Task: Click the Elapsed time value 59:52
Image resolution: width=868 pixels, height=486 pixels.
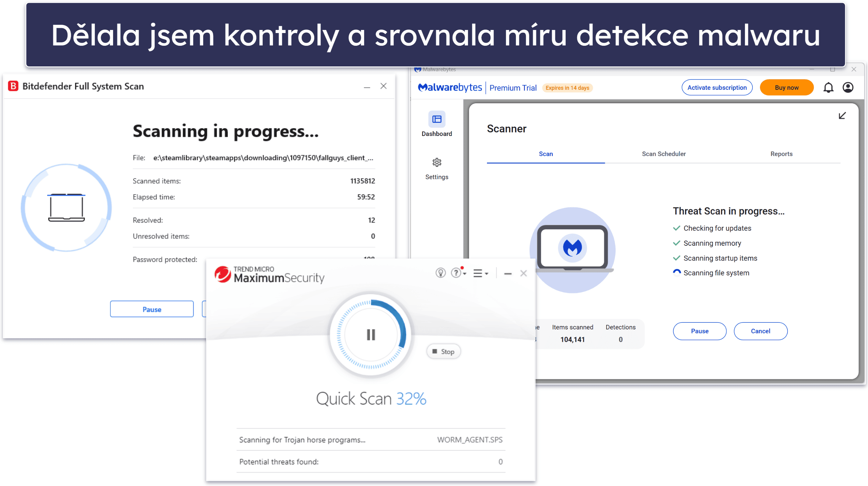Action: 366,197
